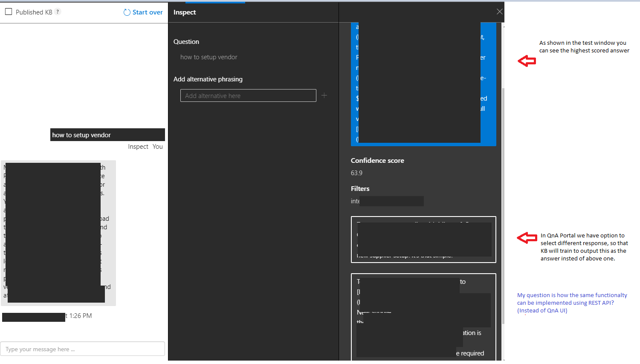
Task: Enable the Published KB checkbox
Action: [x=8, y=12]
